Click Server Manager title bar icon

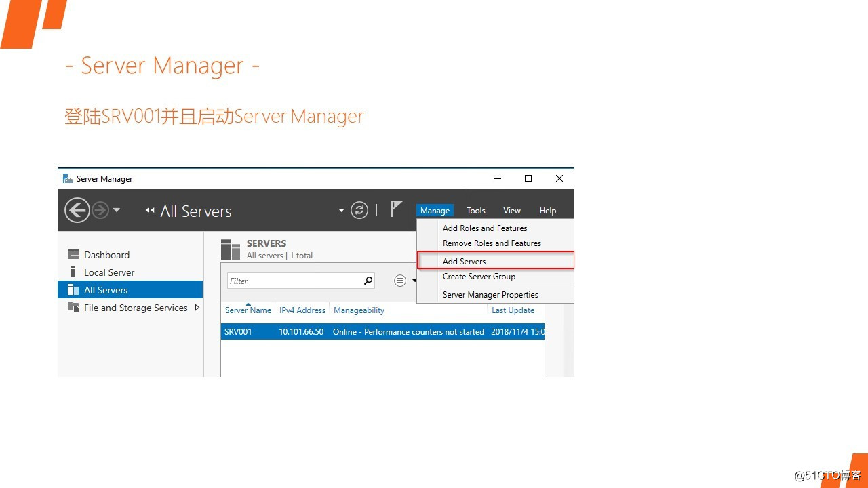[68, 179]
